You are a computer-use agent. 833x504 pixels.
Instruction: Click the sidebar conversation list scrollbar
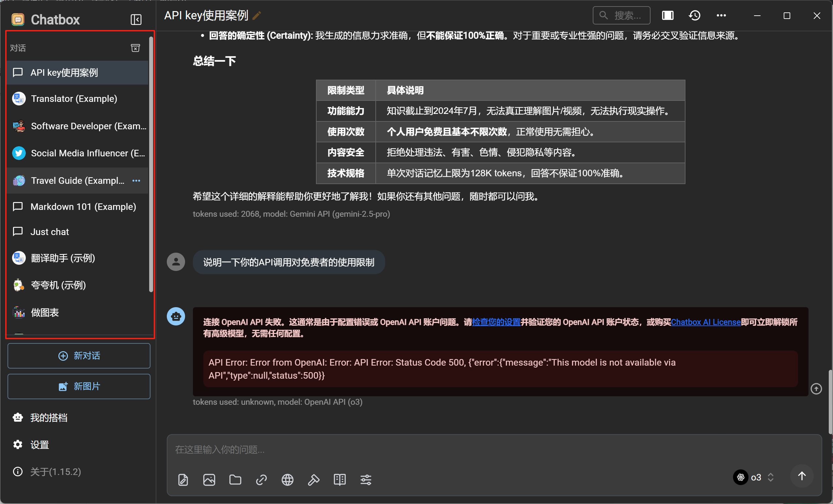(x=151, y=164)
